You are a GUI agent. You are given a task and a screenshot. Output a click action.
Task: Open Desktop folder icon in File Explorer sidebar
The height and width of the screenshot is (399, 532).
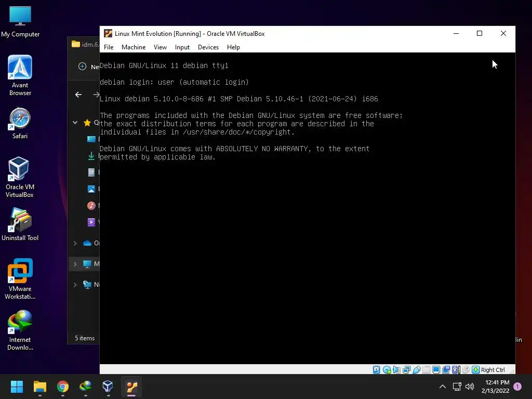tap(91, 139)
